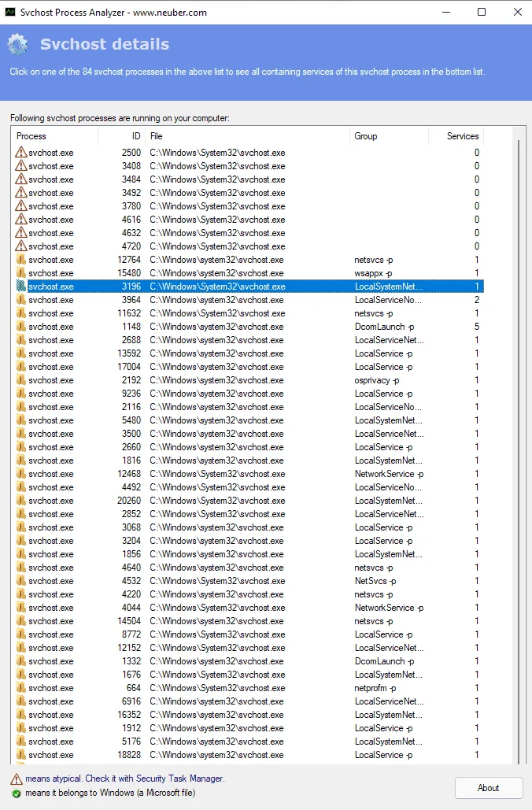Click the warning icon for process 3484
532x810 pixels.
[x=20, y=179]
